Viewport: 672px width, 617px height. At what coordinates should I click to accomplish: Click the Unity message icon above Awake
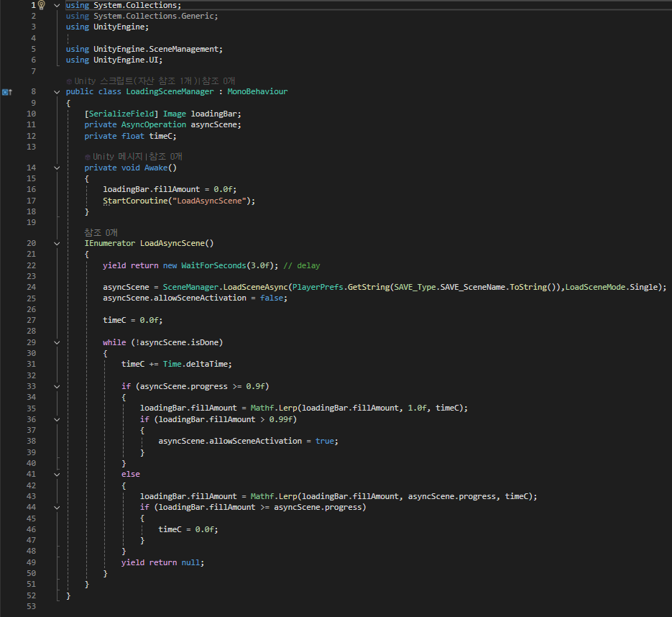coord(88,157)
